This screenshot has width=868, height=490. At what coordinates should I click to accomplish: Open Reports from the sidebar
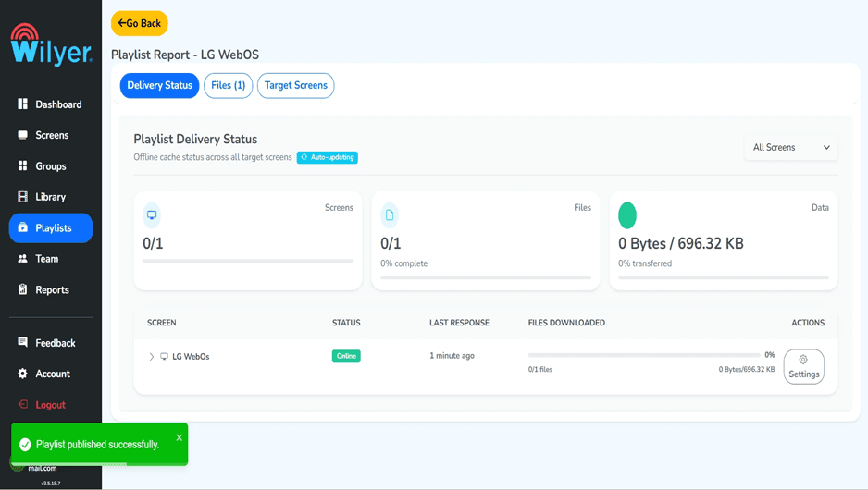click(x=50, y=289)
